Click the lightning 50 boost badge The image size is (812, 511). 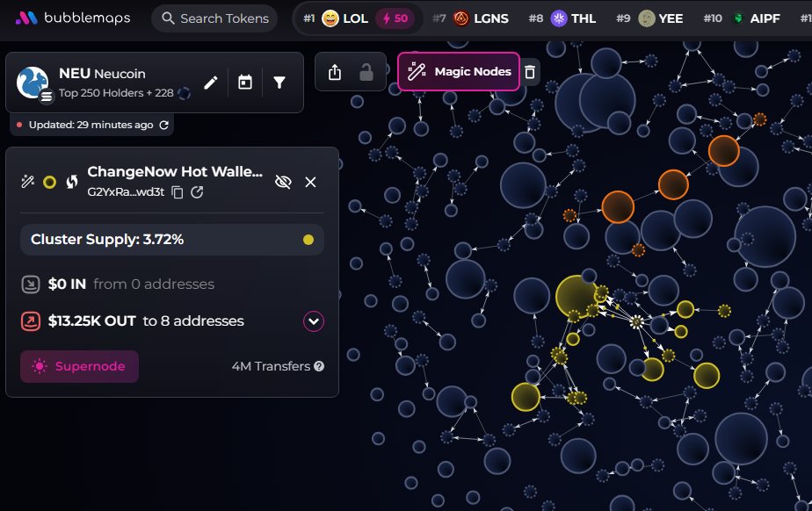395,18
